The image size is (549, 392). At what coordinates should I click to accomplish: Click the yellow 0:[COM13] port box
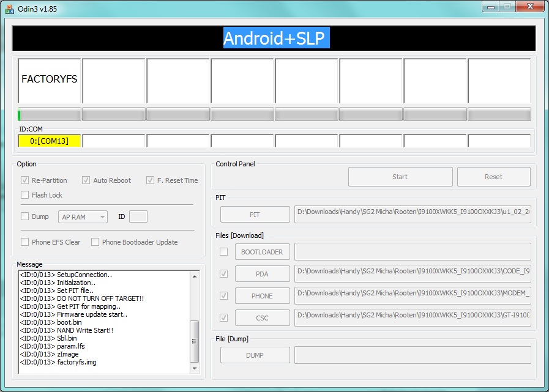[50, 141]
